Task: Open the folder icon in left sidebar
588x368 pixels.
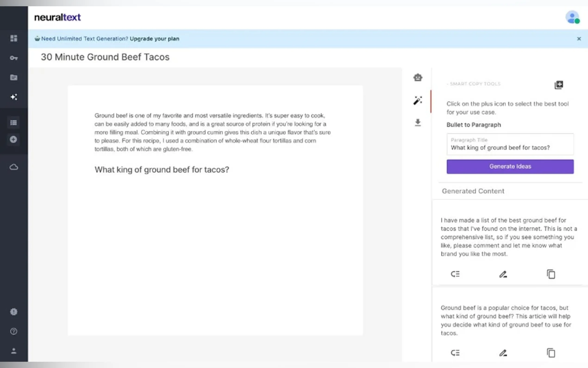Action: pyautogui.click(x=14, y=77)
